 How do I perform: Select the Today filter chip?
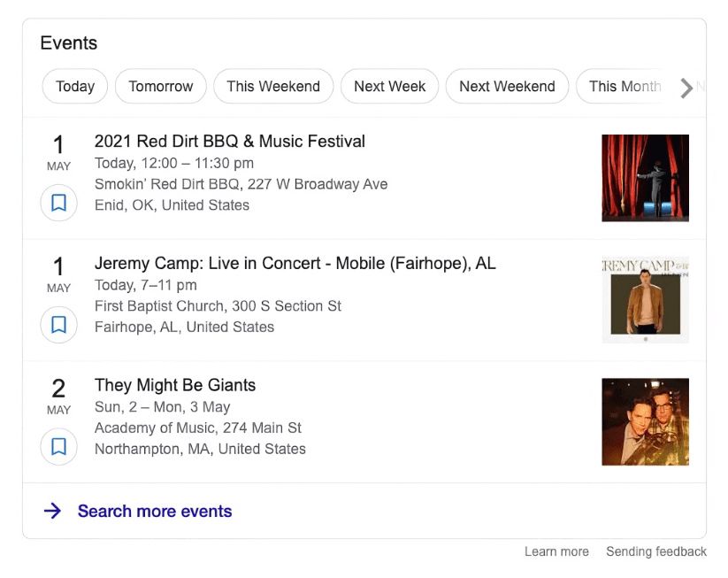point(75,87)
